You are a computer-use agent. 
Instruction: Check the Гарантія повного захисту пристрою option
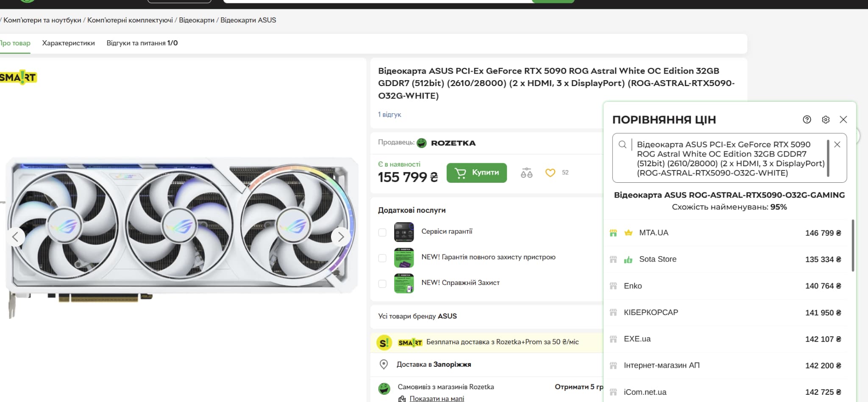click(x=382, y=257)
